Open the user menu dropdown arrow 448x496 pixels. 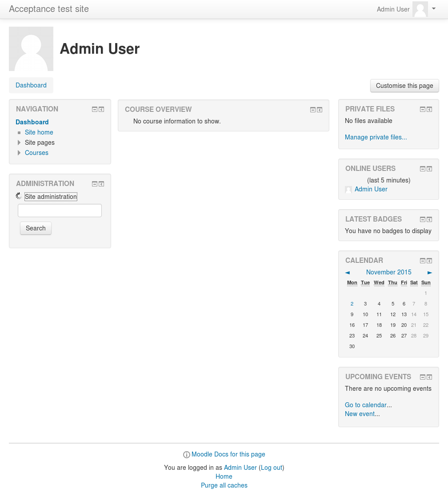(434, 8)
